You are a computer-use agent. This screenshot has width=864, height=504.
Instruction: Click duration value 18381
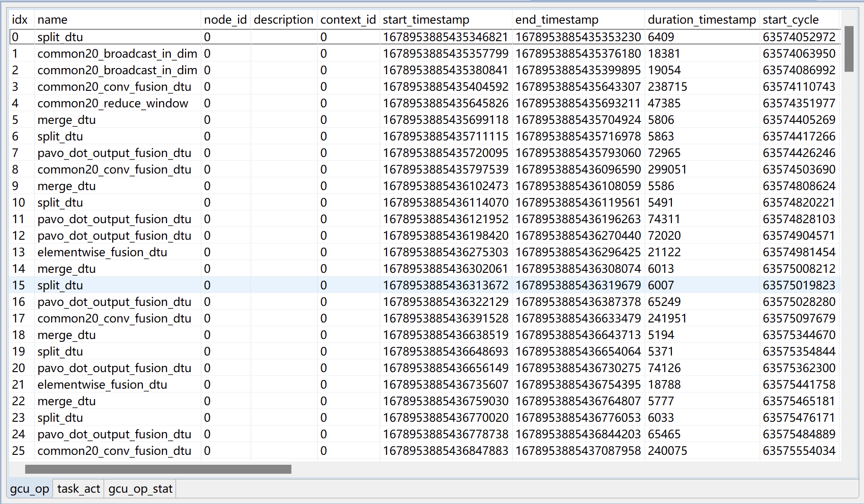point(664,53)
